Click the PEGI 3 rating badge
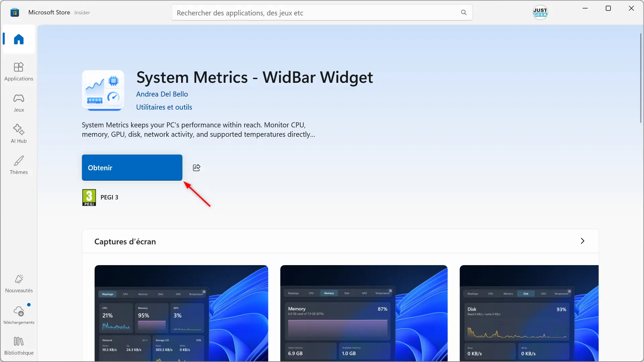Image resolution: width=644 pixels, height=362 pixels. [x=89, y=197]
